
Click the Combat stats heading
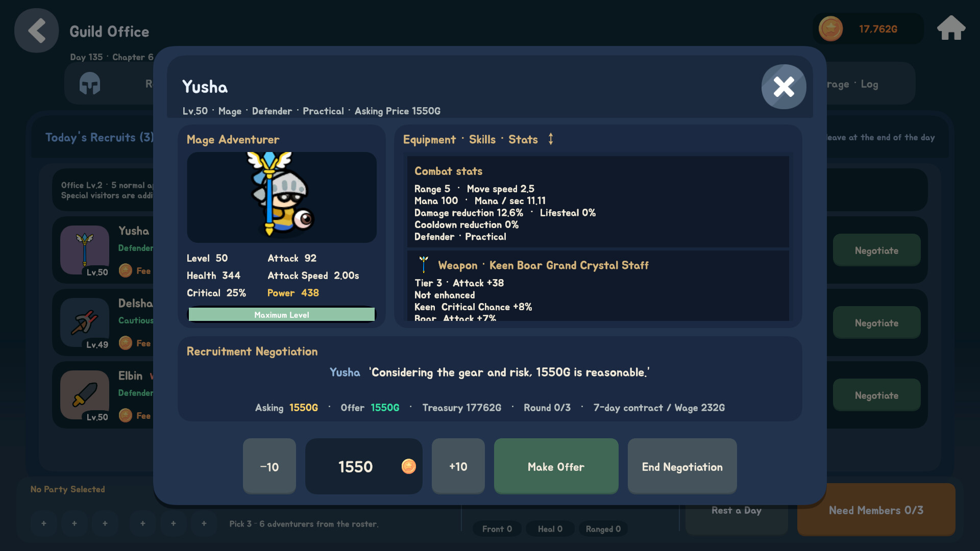pos(448,171)
